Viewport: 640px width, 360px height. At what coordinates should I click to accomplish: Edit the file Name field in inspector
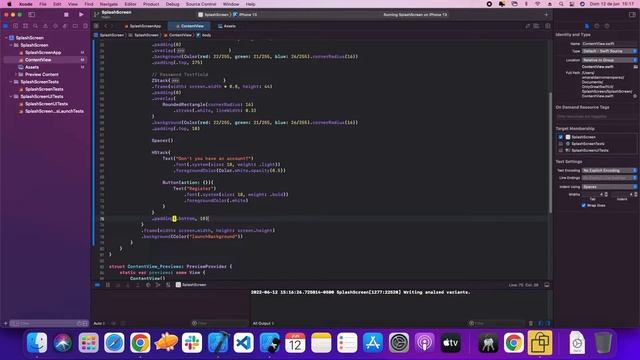[609, 44]
